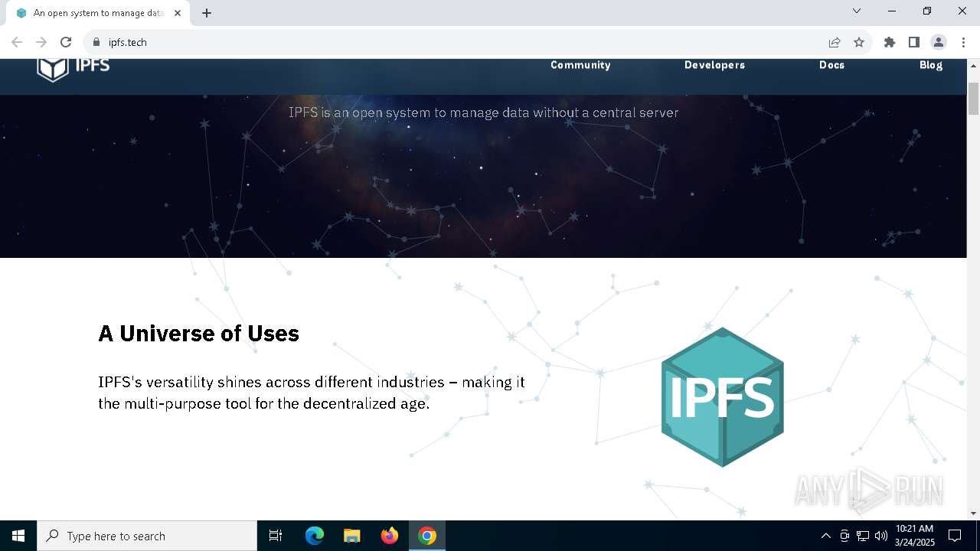
Task: Click the 'IPFS is an open system' tagline
Action: [483, 112]
